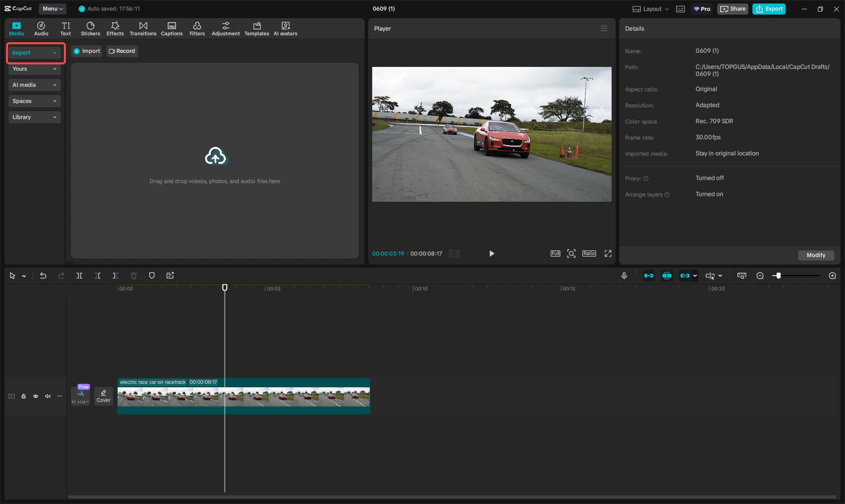Screen dimensions: 845x504
Task: Hide the video track with eye toggle
Action: point(35,396)
